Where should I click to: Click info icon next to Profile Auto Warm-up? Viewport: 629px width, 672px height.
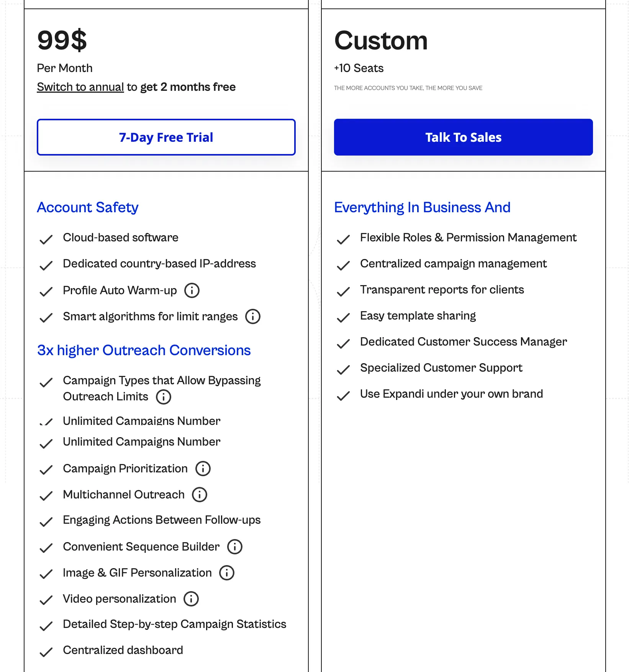point(192,290)
